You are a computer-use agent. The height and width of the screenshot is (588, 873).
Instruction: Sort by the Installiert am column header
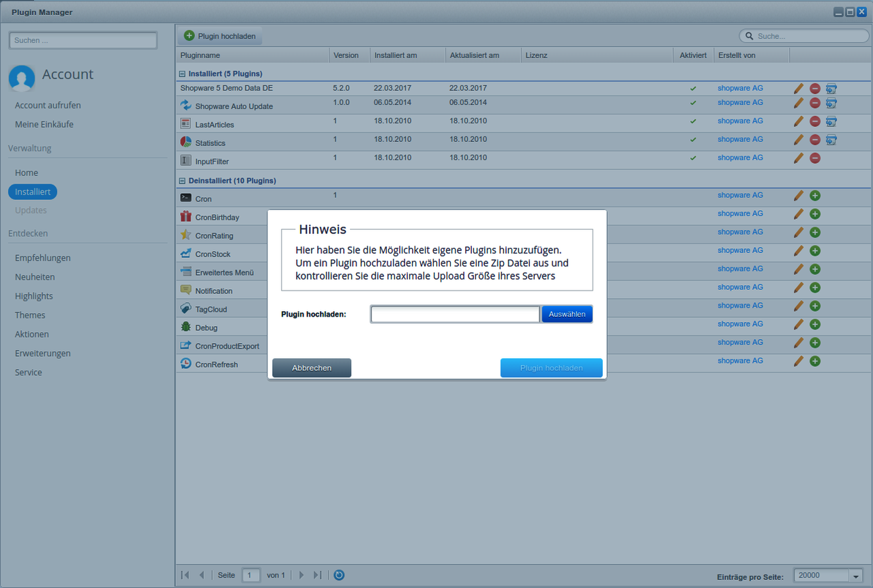[407, 55]
